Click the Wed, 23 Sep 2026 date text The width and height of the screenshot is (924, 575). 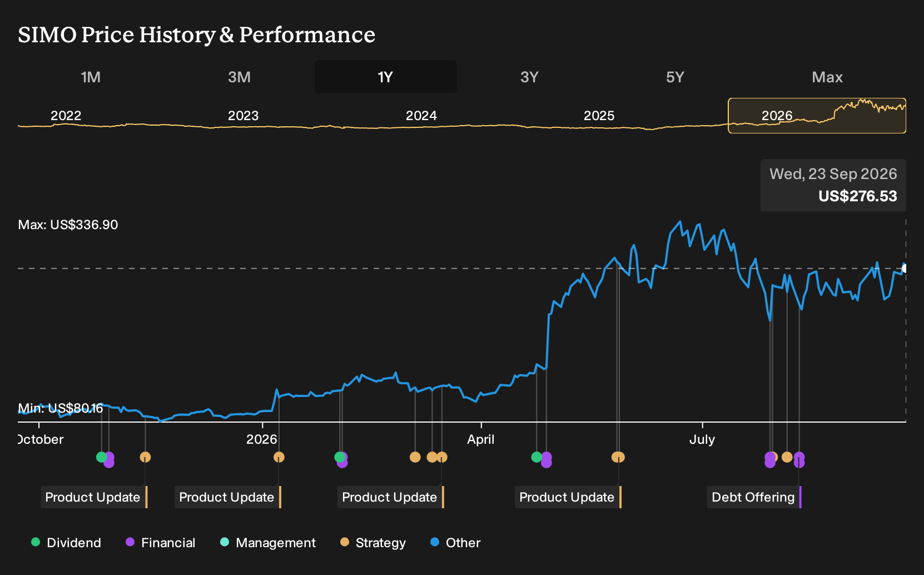pyautogui.click(x=833, y=174)
